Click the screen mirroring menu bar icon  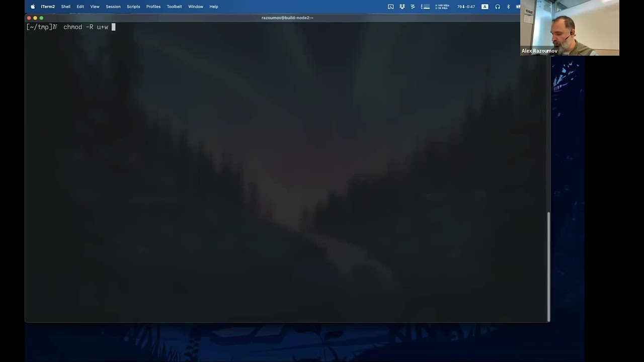pyautogui.click(x=391, y=7)
